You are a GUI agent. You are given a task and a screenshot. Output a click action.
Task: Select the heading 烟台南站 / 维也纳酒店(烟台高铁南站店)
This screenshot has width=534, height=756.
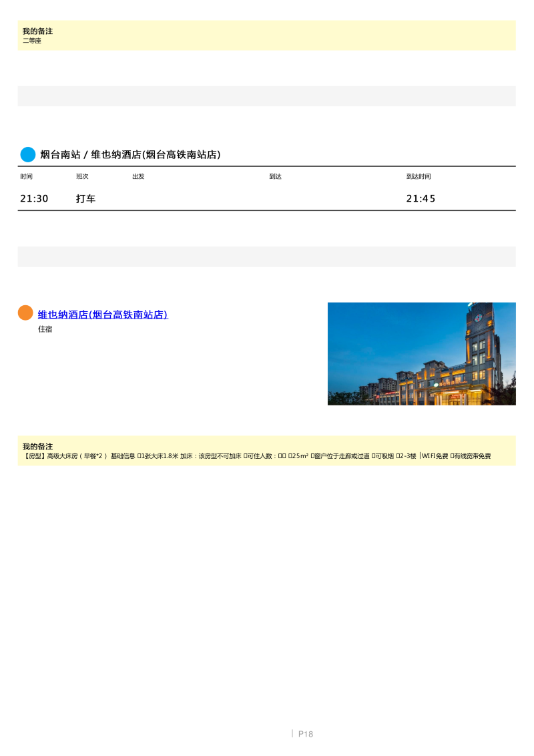130,154
